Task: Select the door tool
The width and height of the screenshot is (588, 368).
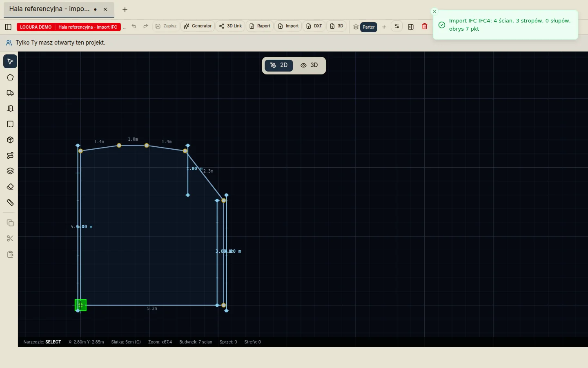Action: (x=10, y=108)
